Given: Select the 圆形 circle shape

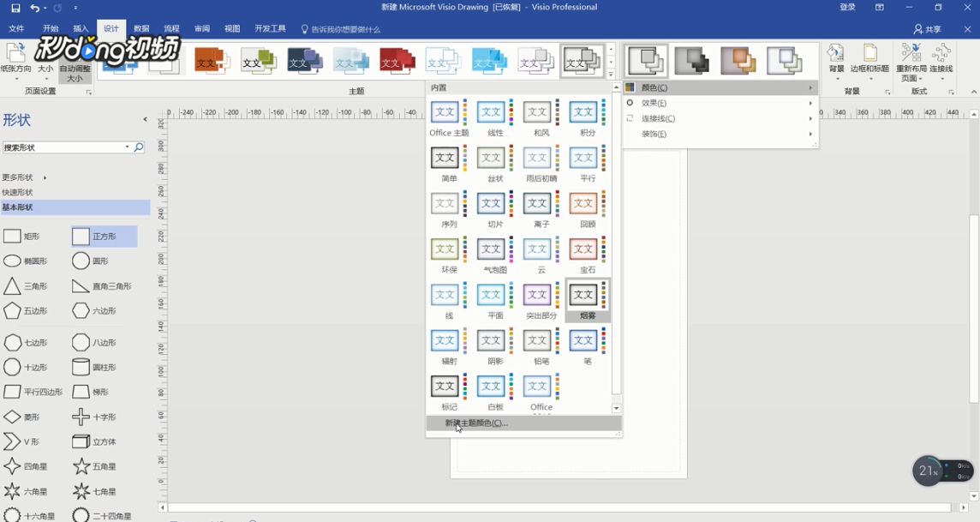Looking at the screenshot, I should (91, 261).
